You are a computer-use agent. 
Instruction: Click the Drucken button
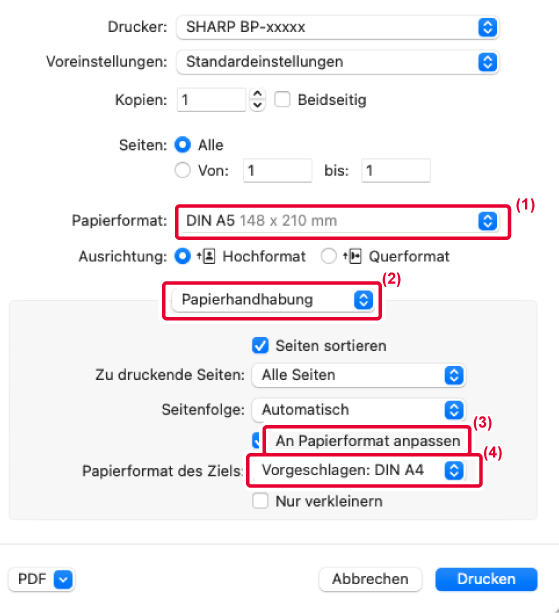pos(486,579)
